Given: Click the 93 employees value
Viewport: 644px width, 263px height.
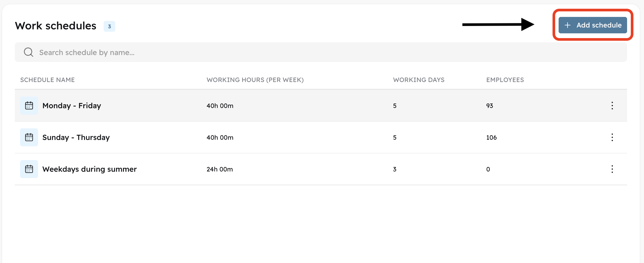Looking at the screenshot, I should [490, 106].
